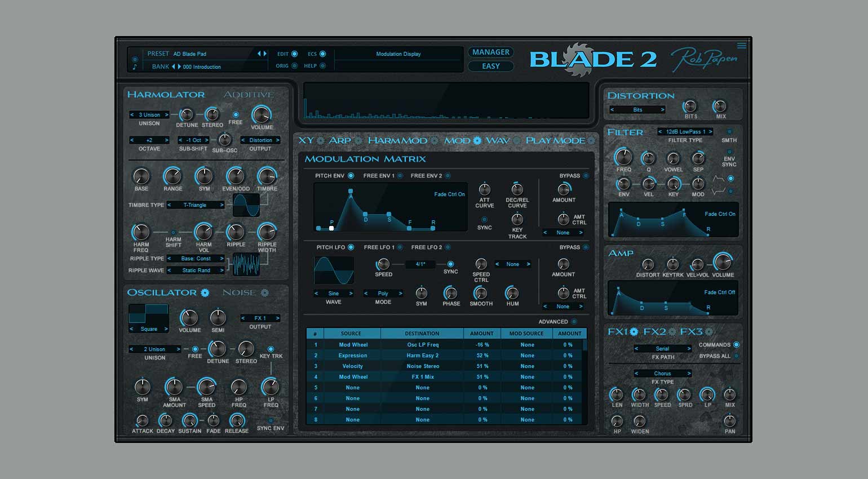Select the next preset arrow
This screenshot has height=479, width=868.
coord(265,54)
